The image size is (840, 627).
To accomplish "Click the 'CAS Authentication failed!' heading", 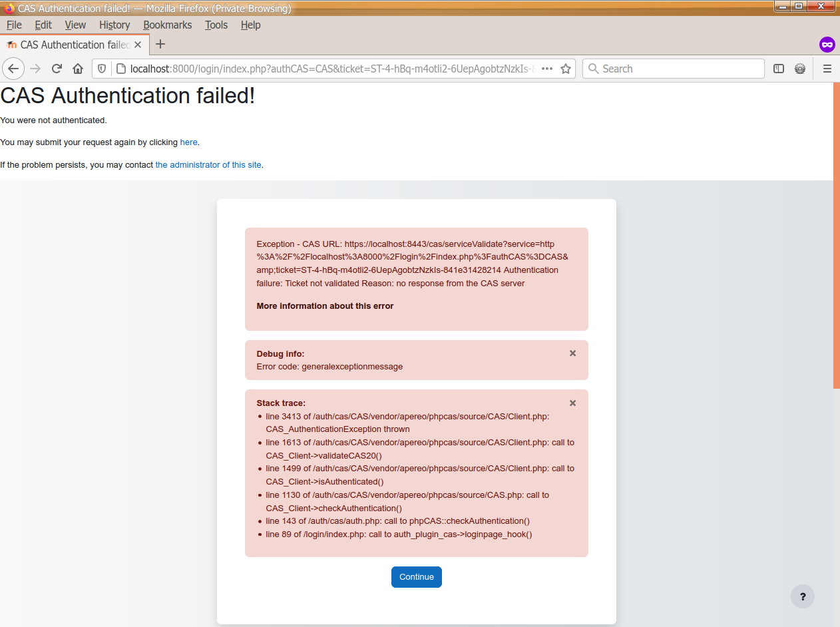I will point(128,96).
